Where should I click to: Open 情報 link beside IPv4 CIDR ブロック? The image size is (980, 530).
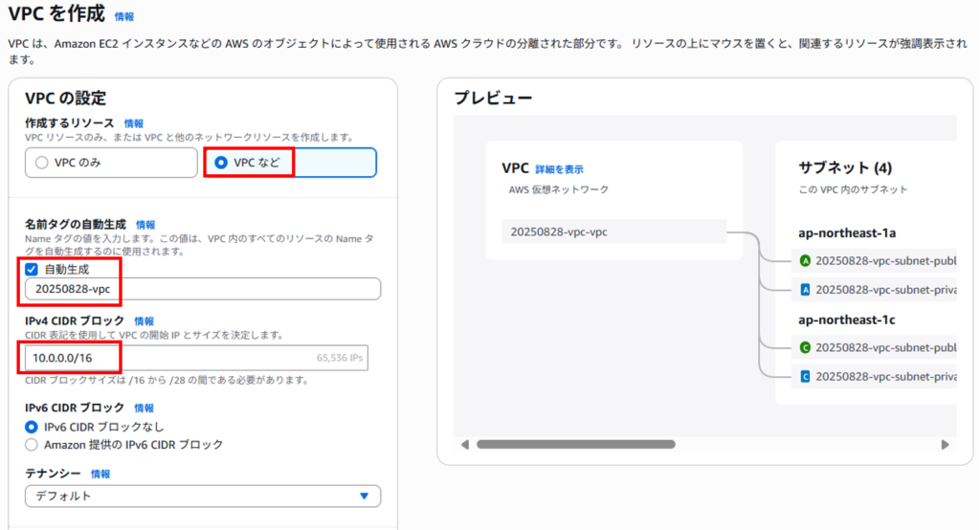click(144, 321)
